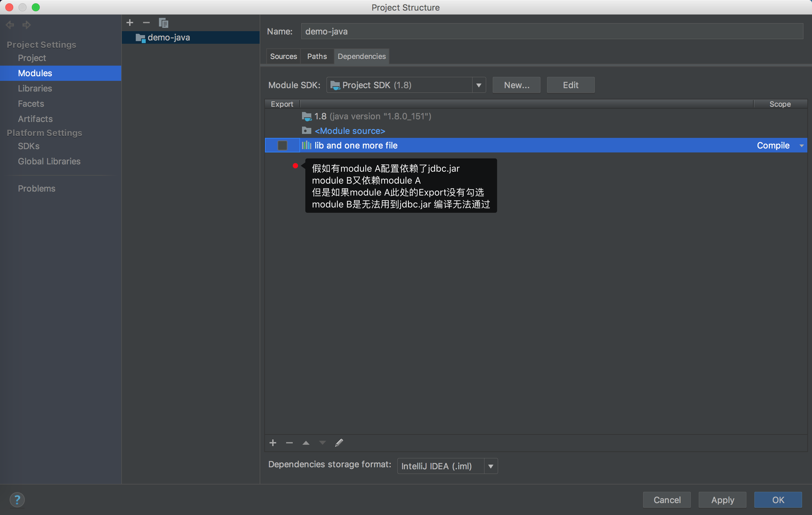
Task: Select the lib and one more file row
Action: pos(536,145)
